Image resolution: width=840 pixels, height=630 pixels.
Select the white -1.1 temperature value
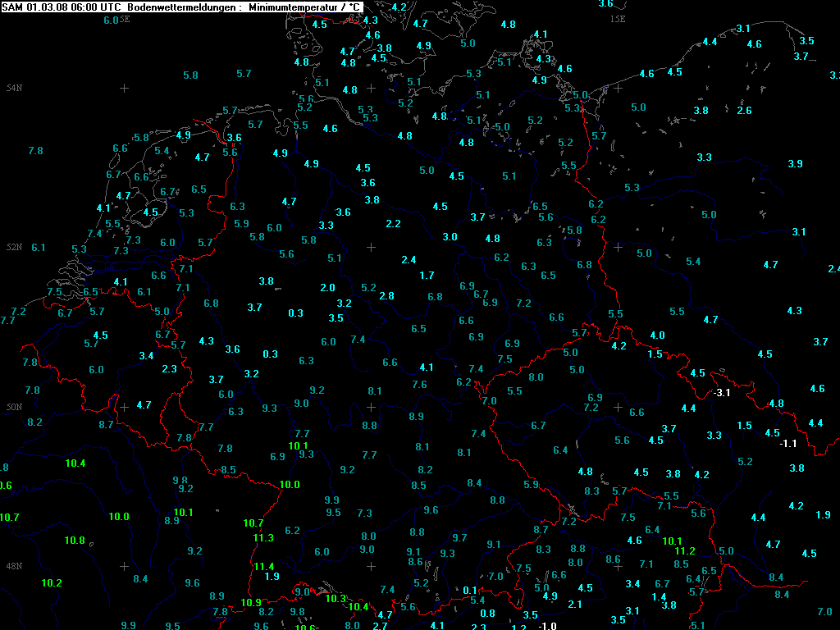[x=787, y=444]
